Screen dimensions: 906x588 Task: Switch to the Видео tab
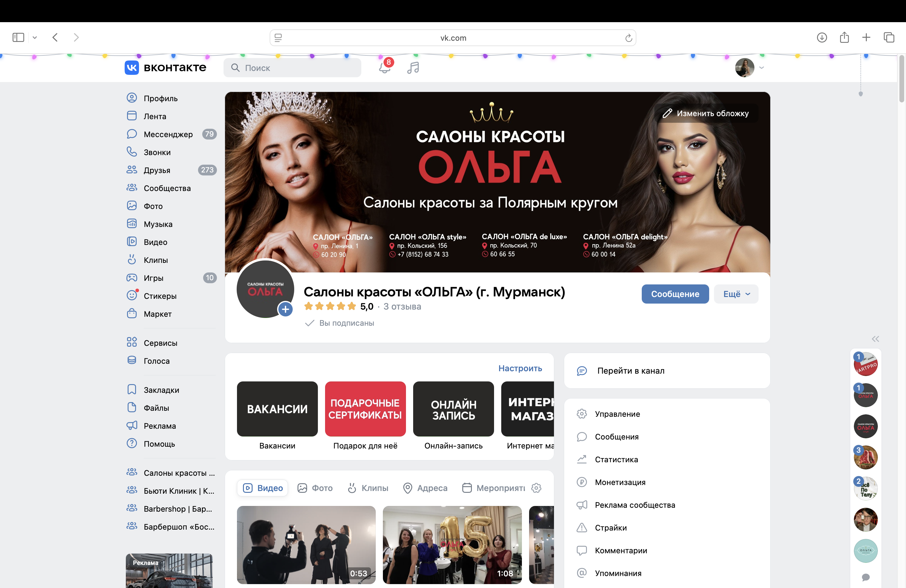tap(262, 488)
